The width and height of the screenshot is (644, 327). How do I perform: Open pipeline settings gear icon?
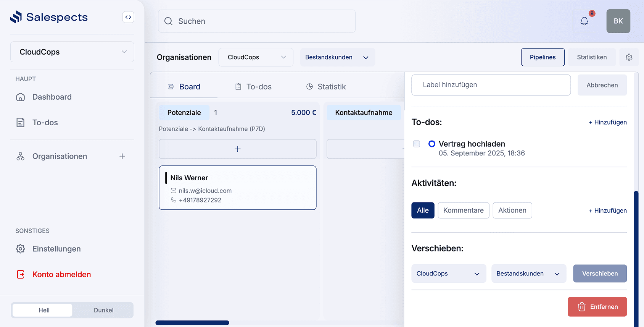[x=629, y=57]
